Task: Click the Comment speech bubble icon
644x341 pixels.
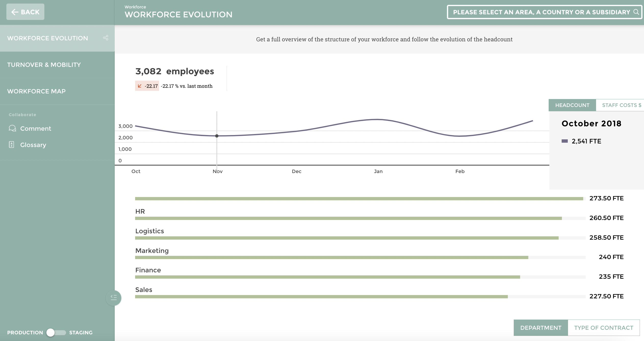Action: pyautogui.click(x=12, y=128)
